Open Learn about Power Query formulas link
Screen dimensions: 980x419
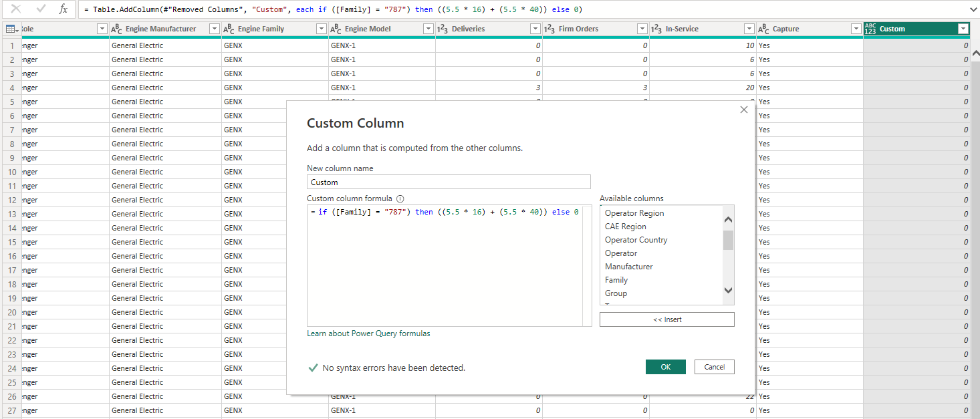click(x=368, y=333)
